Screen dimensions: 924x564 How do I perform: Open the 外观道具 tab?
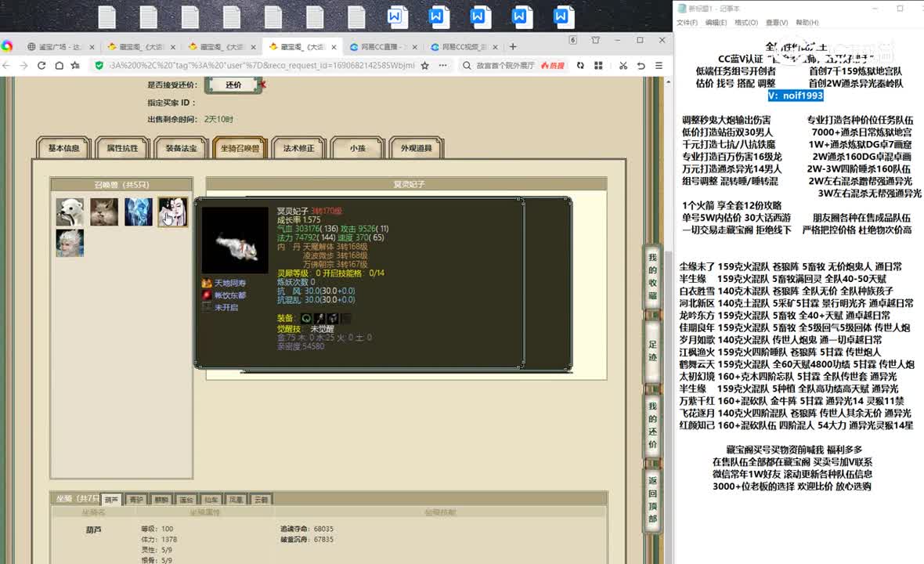coord(417,148)
